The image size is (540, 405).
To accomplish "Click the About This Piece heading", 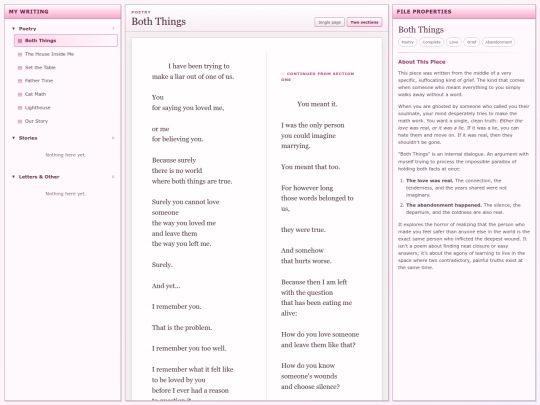I will 422,62.
